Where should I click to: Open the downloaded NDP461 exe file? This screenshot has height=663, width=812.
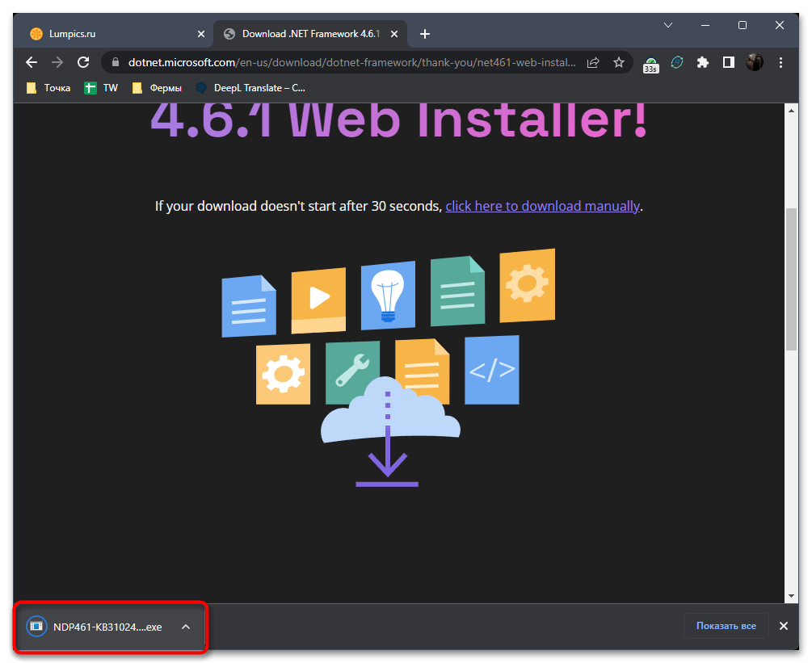(x=95, y=627)
